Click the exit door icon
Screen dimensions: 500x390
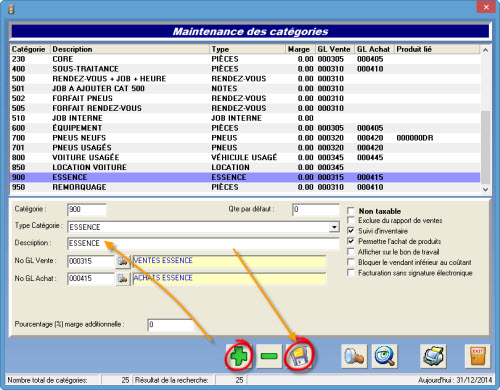tap(478, 356)
